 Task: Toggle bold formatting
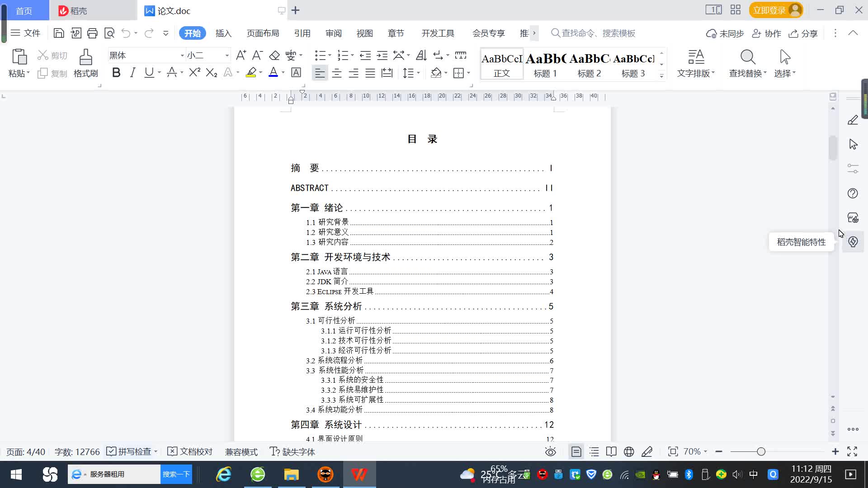116,73
